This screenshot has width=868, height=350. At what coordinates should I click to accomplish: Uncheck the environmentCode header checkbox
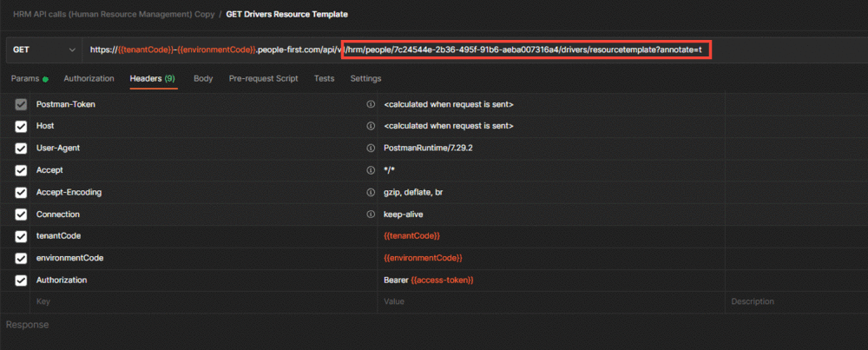[x=21, y=259]
